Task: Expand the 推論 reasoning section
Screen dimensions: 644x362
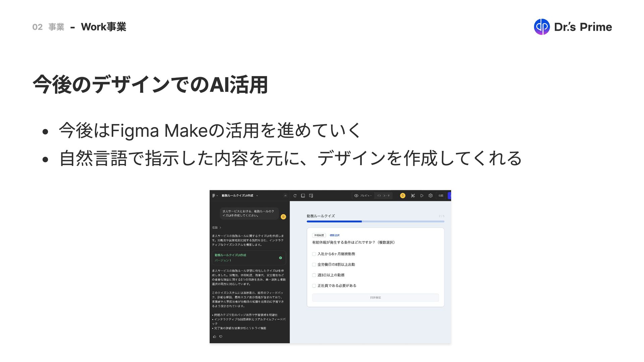Action: [217, 228]
